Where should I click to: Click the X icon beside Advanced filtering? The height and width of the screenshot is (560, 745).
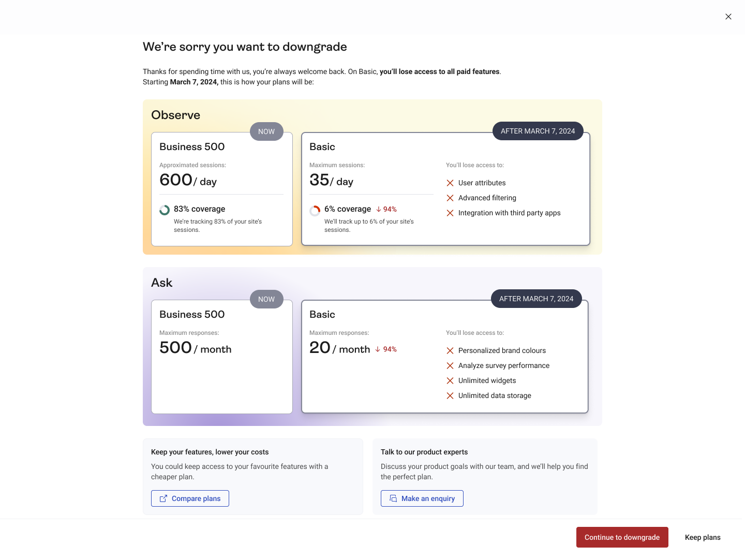tap(450, 198)
